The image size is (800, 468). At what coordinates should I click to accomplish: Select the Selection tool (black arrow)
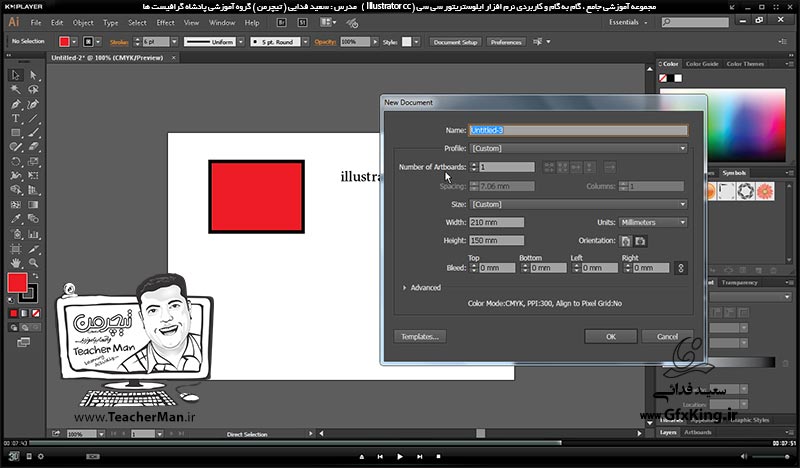16,76
